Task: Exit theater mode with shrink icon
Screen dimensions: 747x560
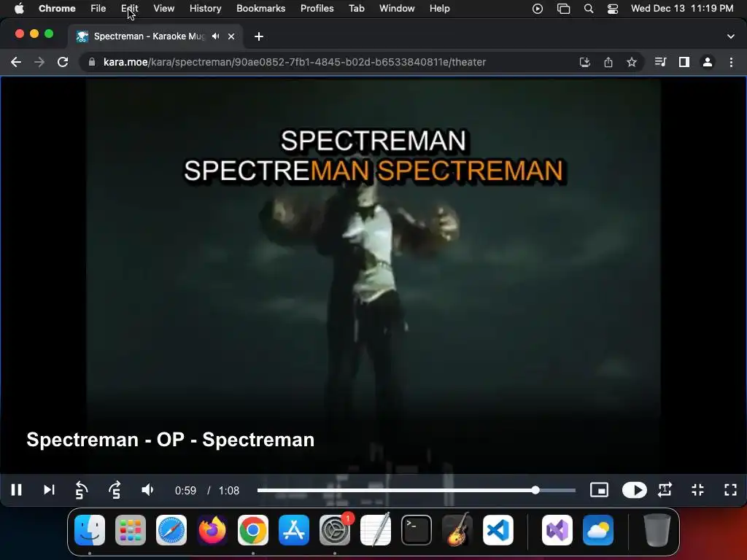Action: tap(697, 490)
